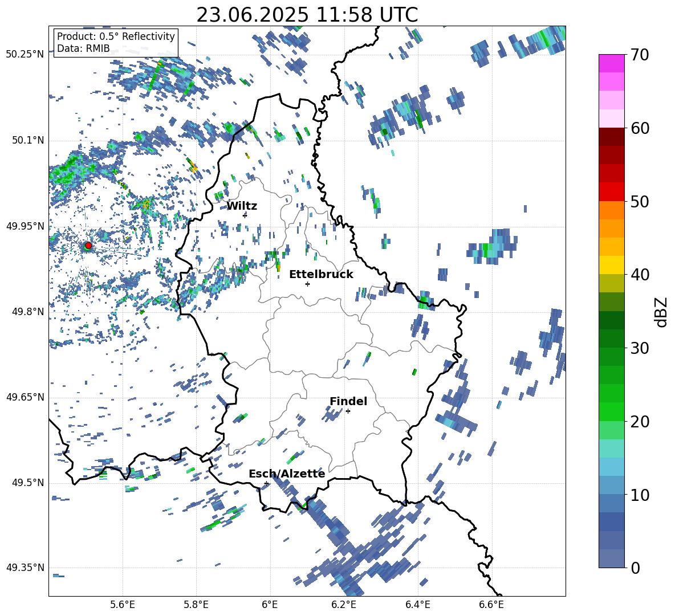Click the 6.2°E longitude tick label
The image size is (675, 616).
344,605
